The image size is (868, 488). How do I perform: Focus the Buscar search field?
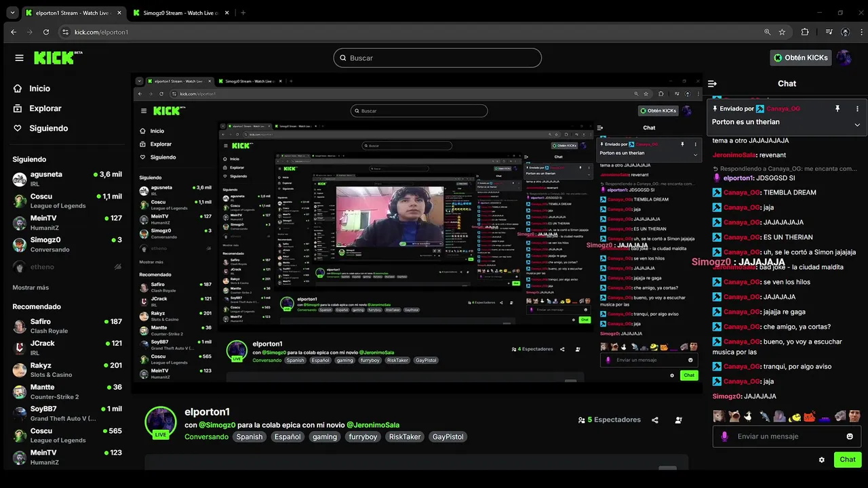[x=437, y=58]
